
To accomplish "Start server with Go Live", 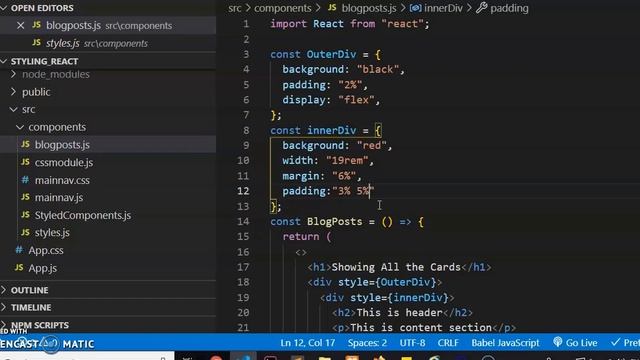I will click(x=575, y=343).
